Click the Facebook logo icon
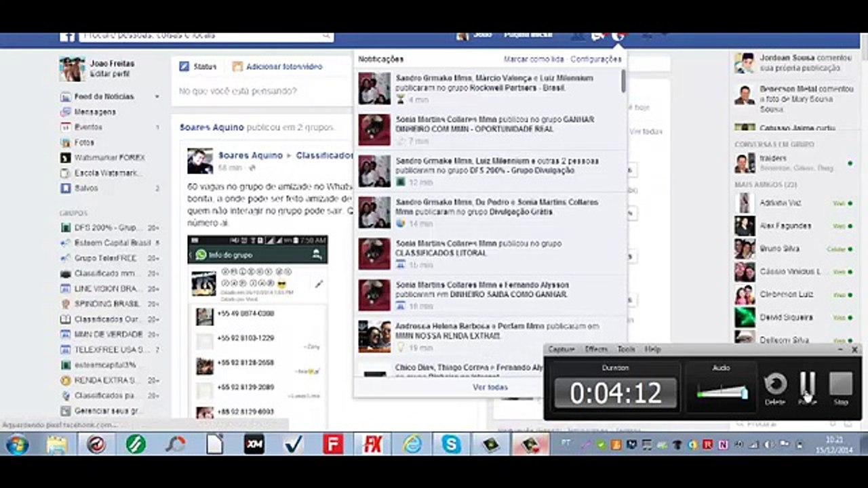 click(x=66, y=37)
